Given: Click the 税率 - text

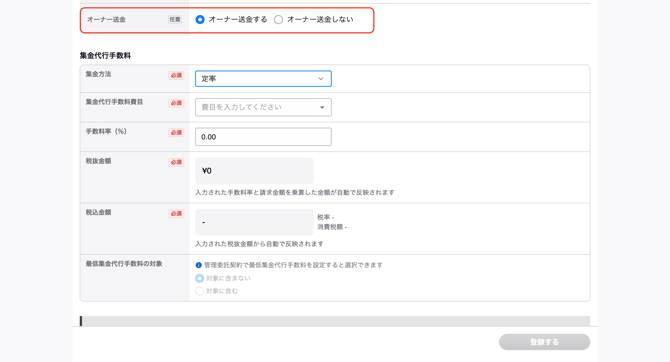Looking at the screenshot, I should click(326, 217).
